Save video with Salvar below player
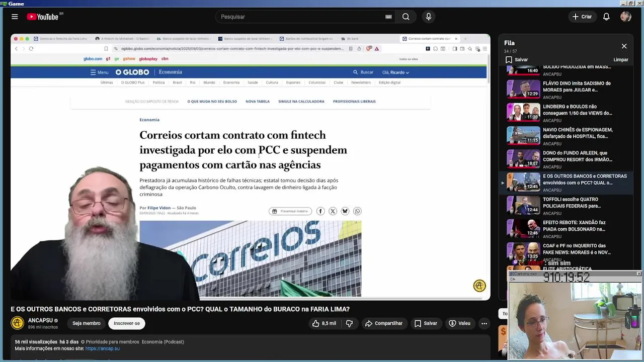 click(426, 323)
